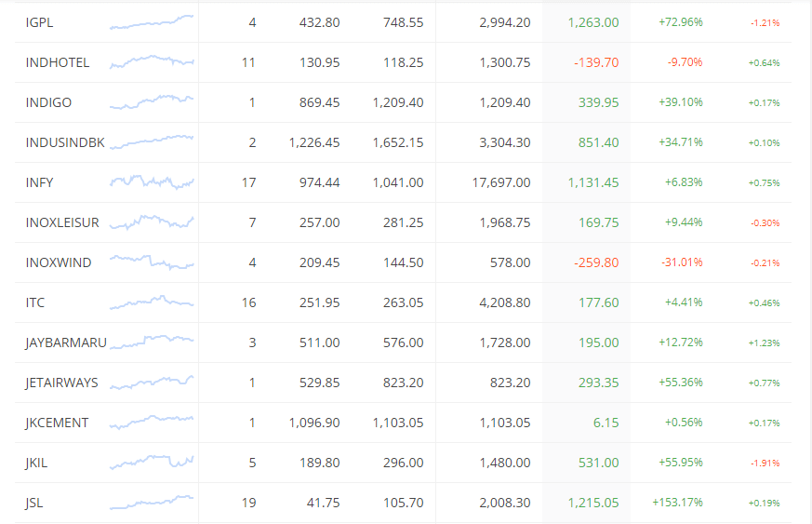Image resolution: width=812 pixels, height=524 pixels.
Task: Select INFY day change +0.75%
Action: pyautogui.click(x=764, y=183)
